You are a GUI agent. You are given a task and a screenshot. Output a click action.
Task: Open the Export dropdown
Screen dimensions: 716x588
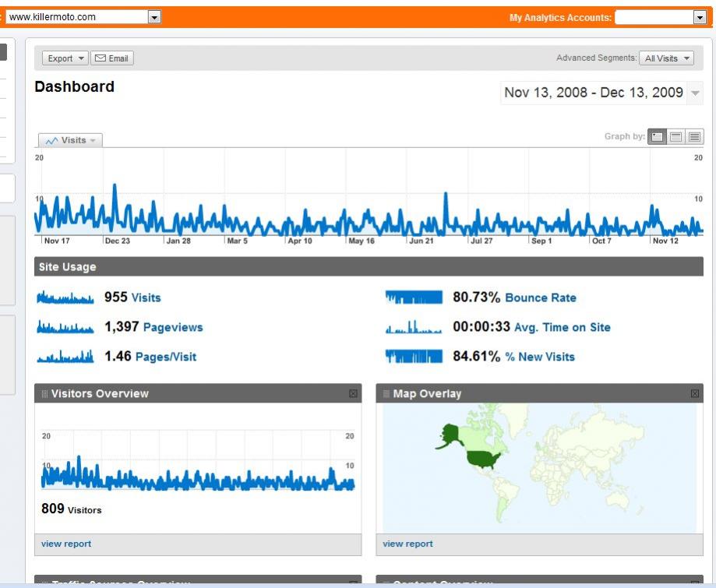pyautogui.click(x=65, y=58)
